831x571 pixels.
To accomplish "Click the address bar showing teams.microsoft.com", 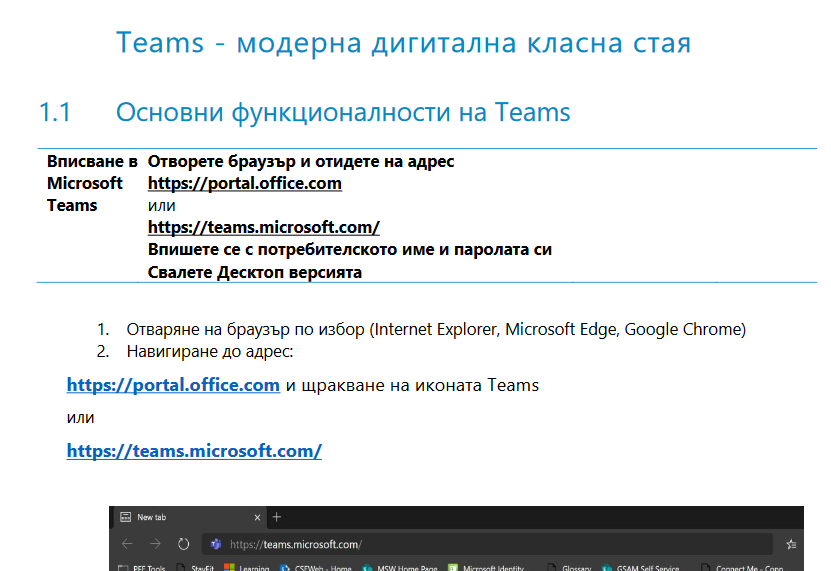I will coord(488,544).
